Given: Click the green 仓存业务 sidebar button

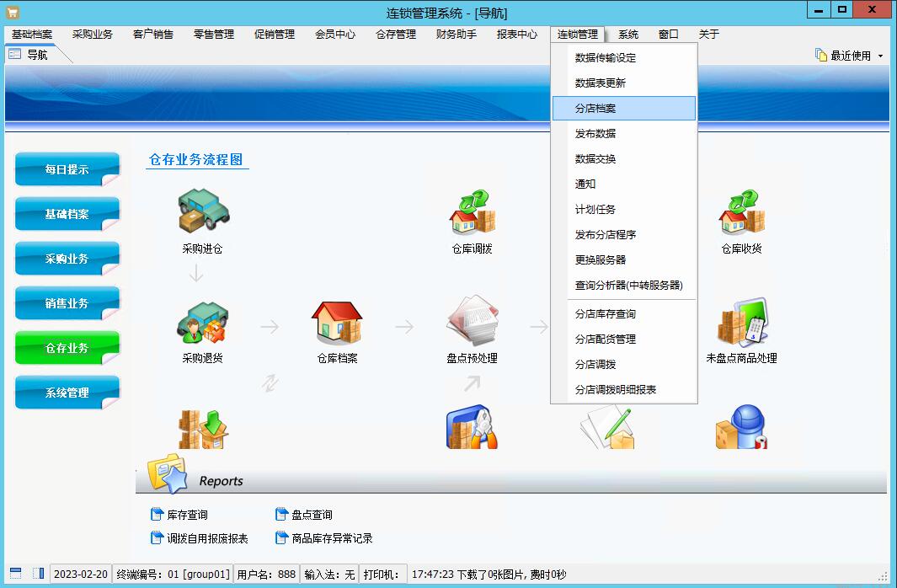Looking at the screenshot, I should (x=67, y=348).
